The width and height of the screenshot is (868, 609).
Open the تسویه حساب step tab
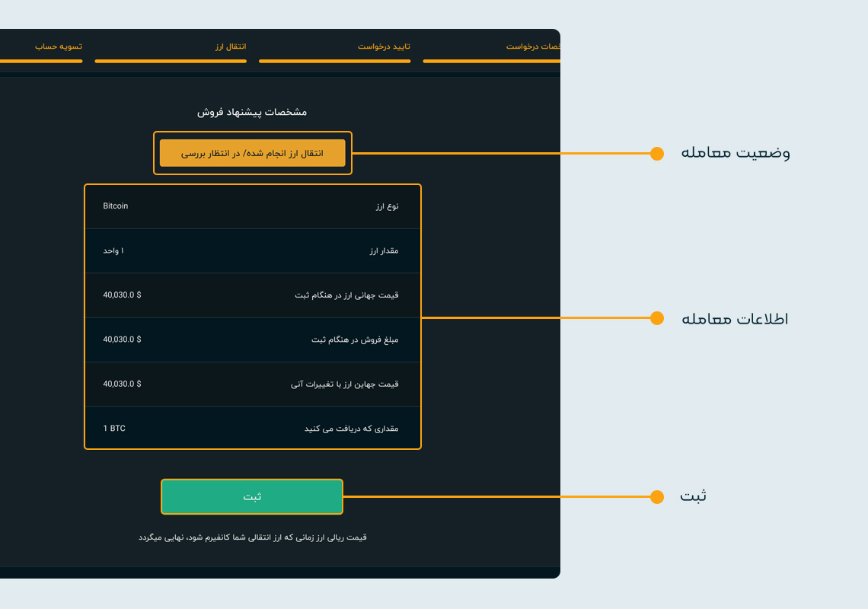59,46
